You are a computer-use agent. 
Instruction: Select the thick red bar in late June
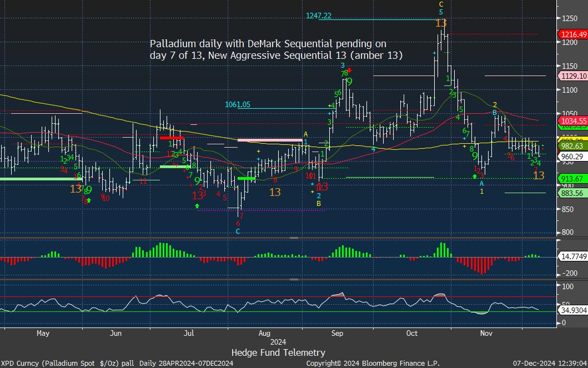(171, 137)
